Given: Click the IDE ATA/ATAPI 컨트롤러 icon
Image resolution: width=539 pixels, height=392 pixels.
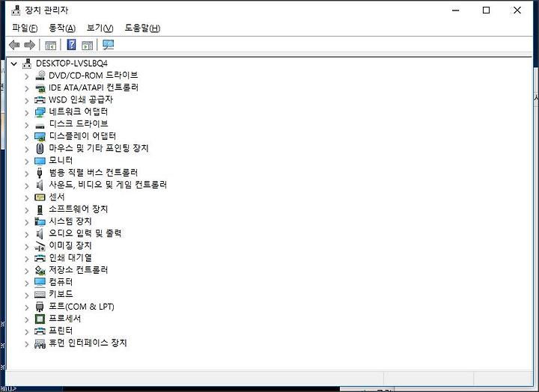Looking at the screenshot, I should [x=40, y=88].
